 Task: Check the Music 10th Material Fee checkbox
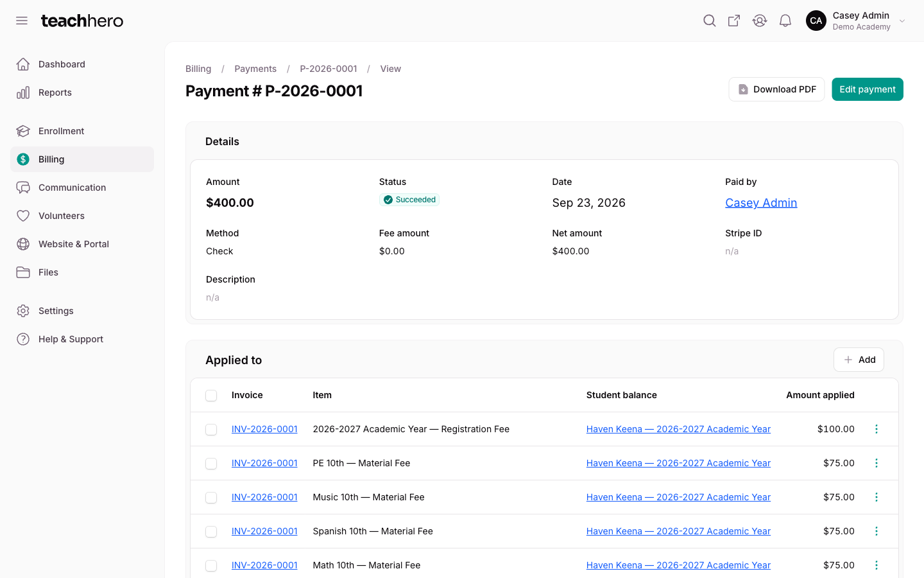point(211,498)
